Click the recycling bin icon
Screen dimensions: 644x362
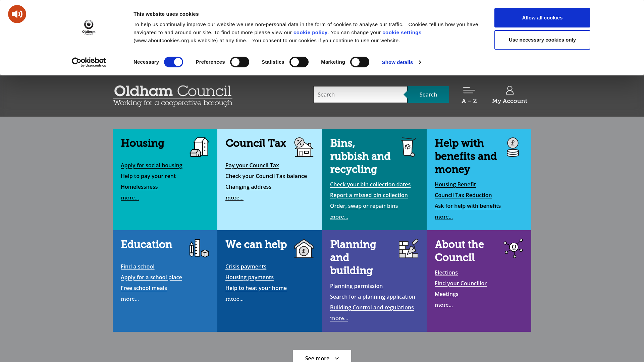(x=409, y=147)
